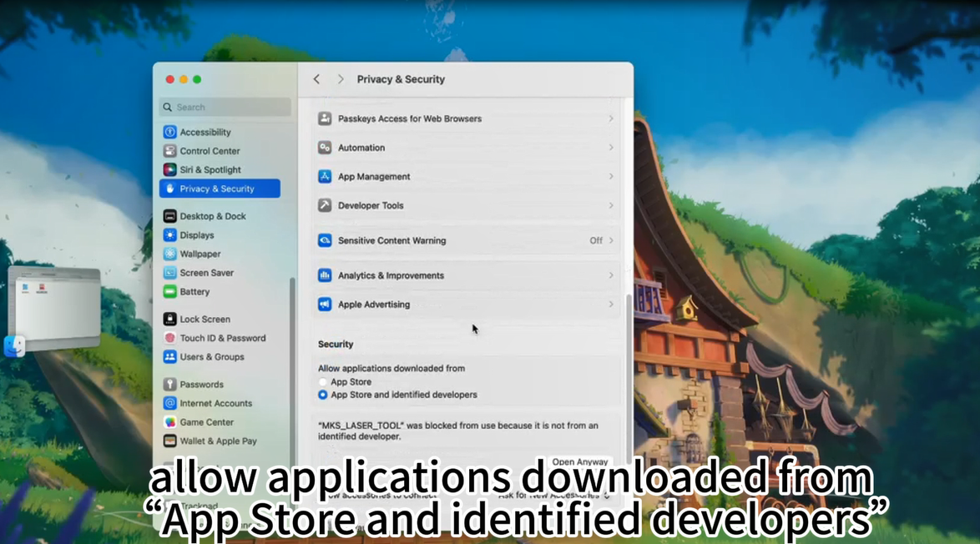Click the Internet Accounts sidebar label
The width and height of the screenshot is (980, 544).
(215, 403)
